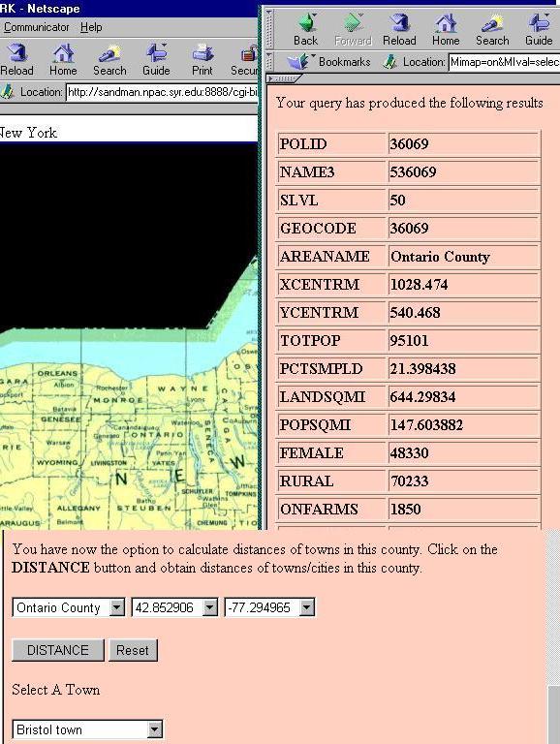The image size is (560, 744).
Task: Click Home icon in left browser toolbar
Action: click(x=63, y=53)
